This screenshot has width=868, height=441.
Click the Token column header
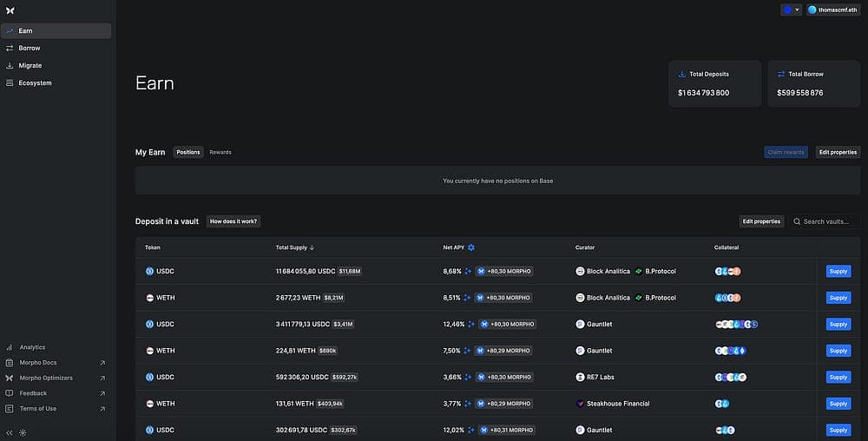(153, 247)
